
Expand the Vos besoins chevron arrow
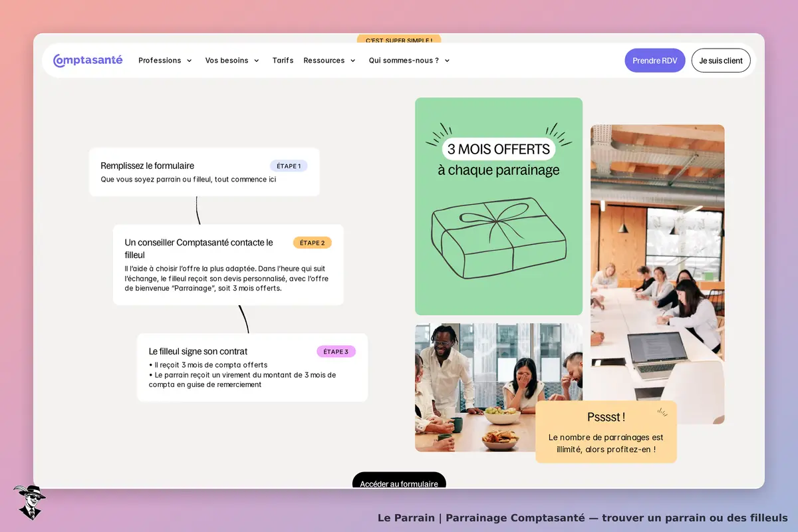click(x=257, y=61)
